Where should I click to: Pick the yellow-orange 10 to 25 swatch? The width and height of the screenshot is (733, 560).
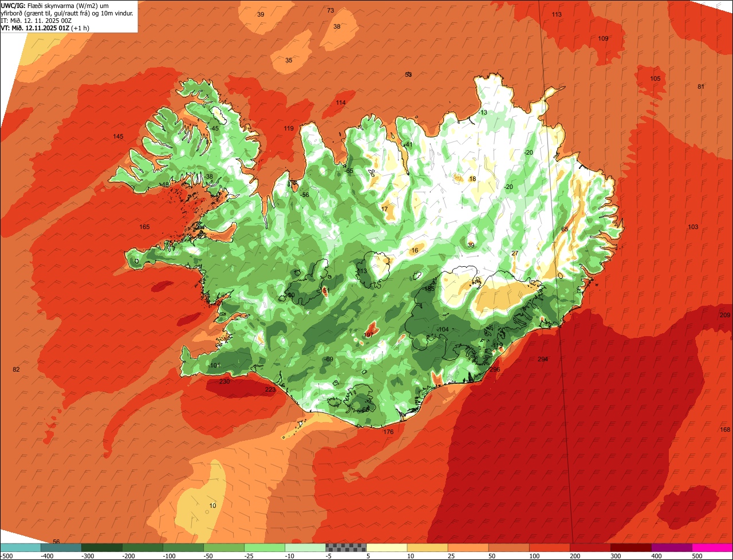click(x=428, y=547)
